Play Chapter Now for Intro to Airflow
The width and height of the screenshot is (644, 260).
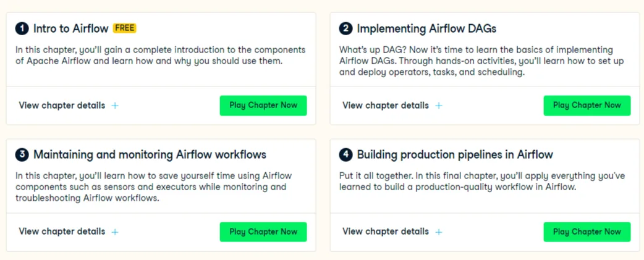(x=263, y=106)
